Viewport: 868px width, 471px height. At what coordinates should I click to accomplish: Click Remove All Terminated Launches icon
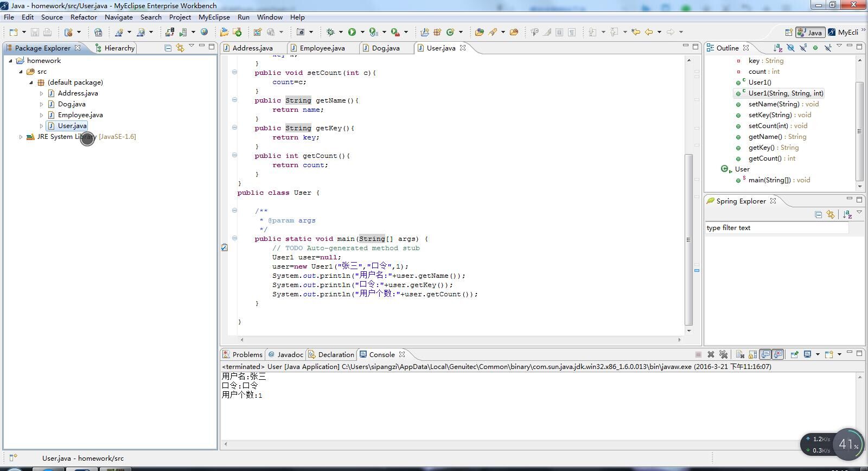click(723, 354)
